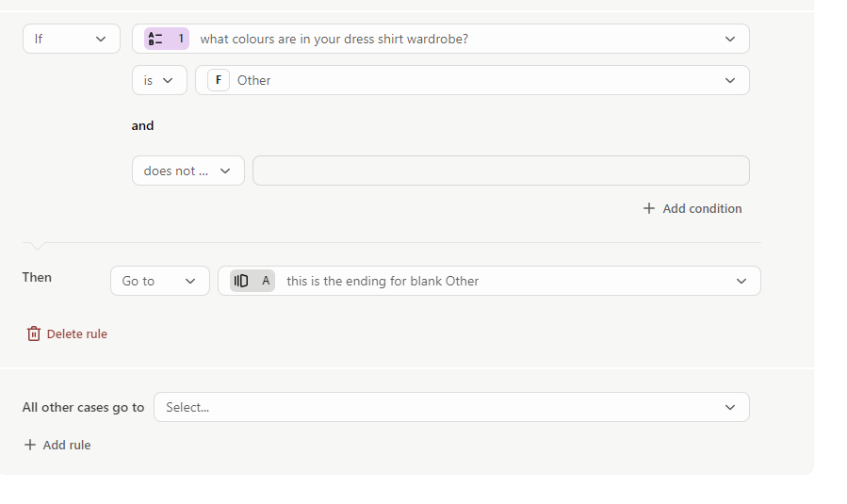847x504 pixels.
Task: Click the chevron in ending selector box
Action: [741, 281]
